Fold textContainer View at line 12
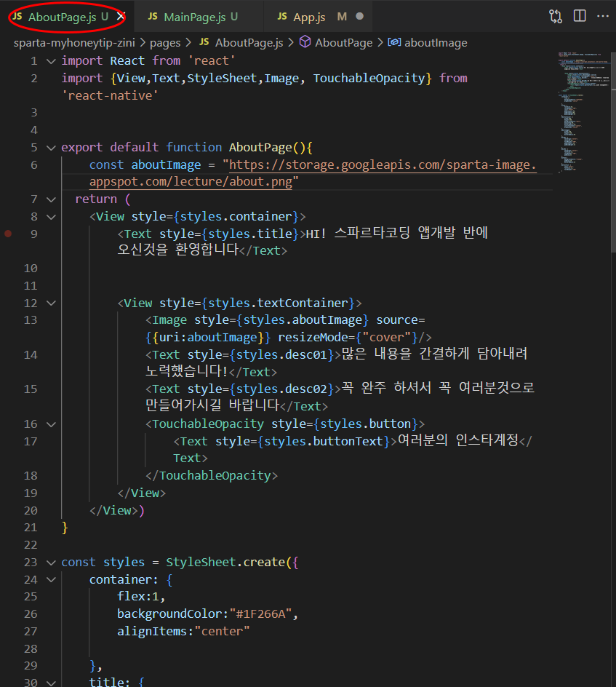The height and width of the screenshot is (687, 616). pyautogui.click(x=51, y=303)
